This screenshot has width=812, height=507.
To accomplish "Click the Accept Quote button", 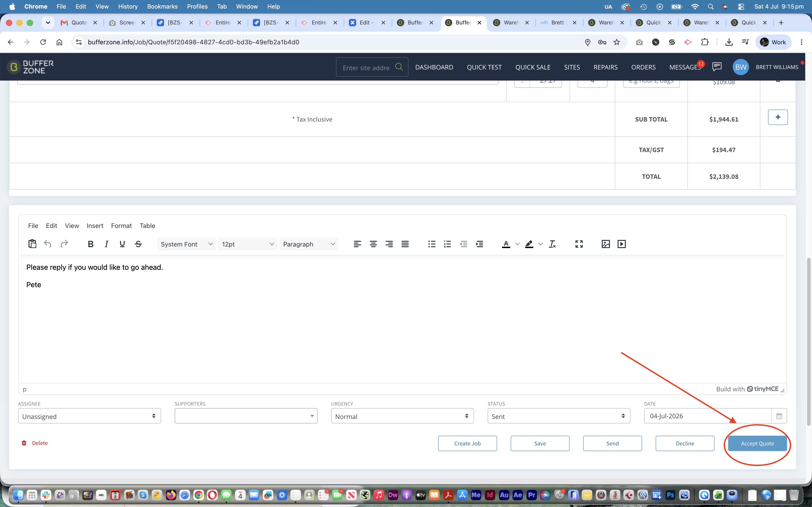I will click(x=757, y=443).
